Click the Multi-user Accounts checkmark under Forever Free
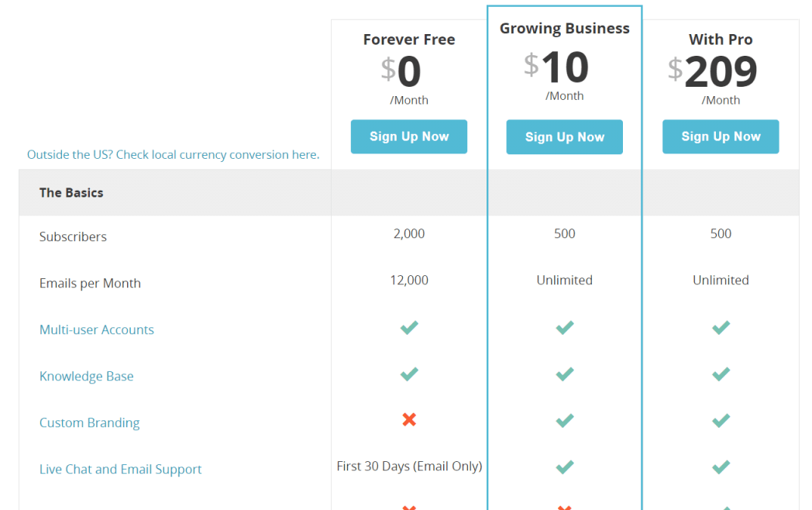Screen dimensions: 812x510 (x=409, y=327)
